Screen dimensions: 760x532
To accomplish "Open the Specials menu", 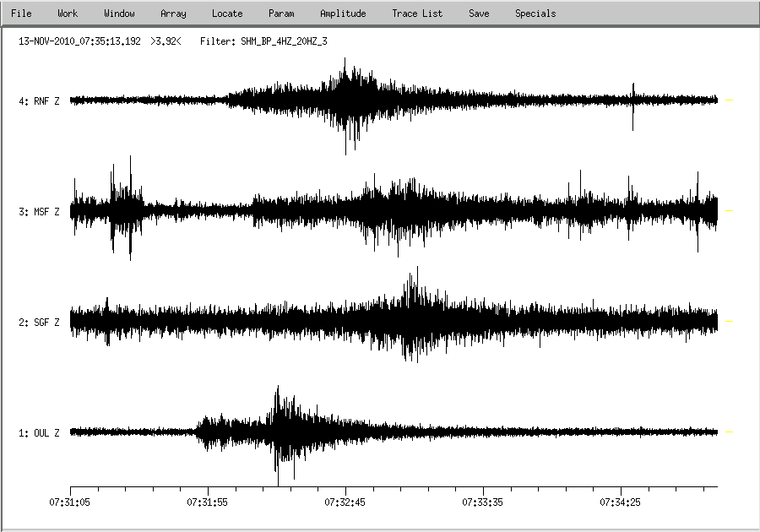I will [x=535, y=14].
